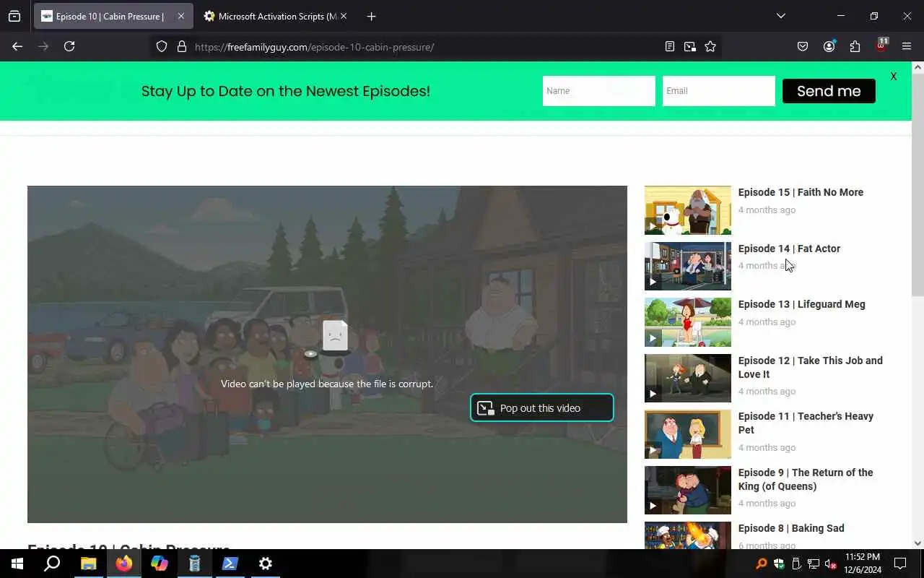
Task: Open Episode 13 Lifeguard Meg link
Action: point(801,304)
